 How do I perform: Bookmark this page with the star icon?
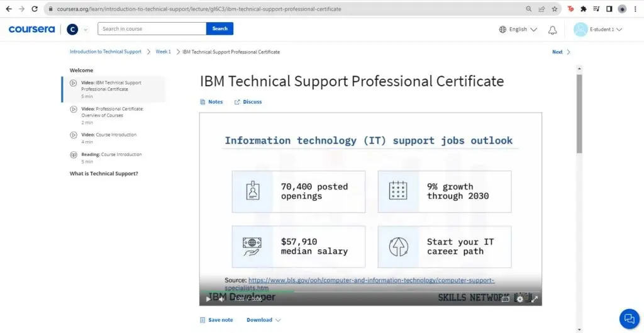[555, 9]
